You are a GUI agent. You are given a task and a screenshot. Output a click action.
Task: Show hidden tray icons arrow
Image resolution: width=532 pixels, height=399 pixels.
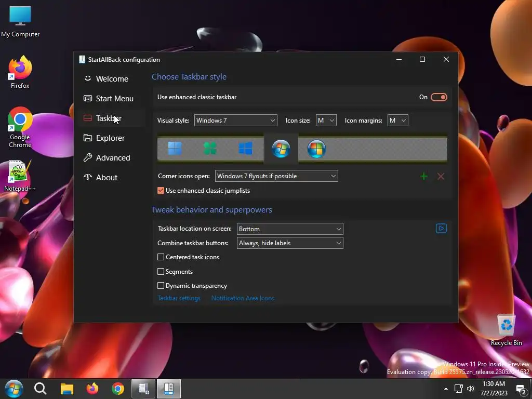pyautogui.click(x=446, y=389)
